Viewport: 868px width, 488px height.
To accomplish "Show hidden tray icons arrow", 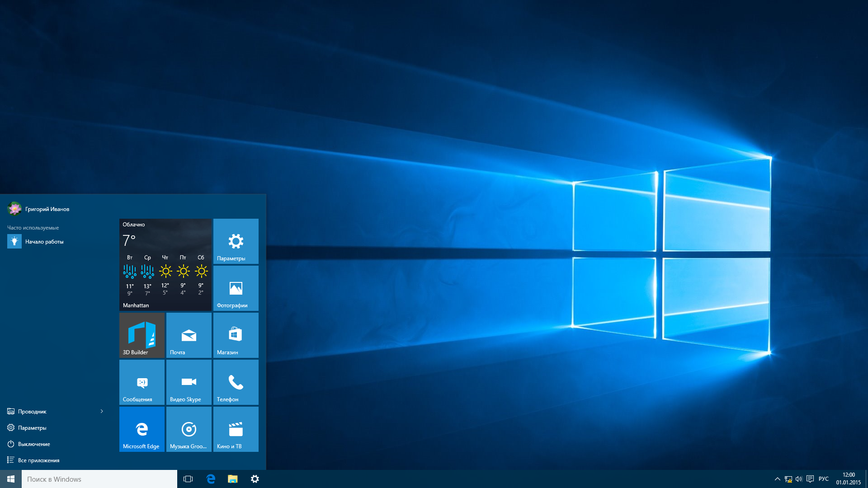I will [778, 479].
